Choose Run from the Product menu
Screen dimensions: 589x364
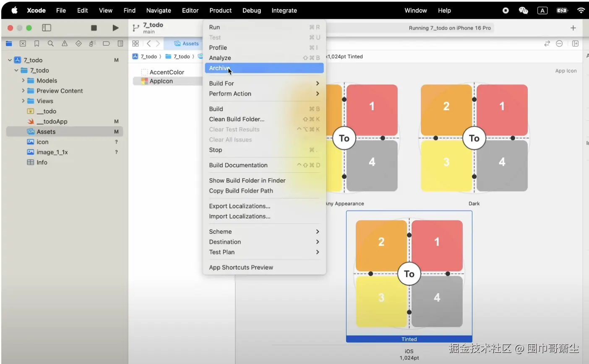click(264, 27)
